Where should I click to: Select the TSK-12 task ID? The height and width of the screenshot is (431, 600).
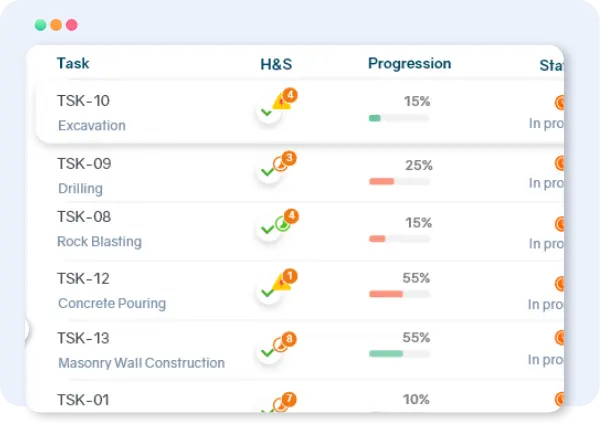pyautogui.click(x=84, y=279)
